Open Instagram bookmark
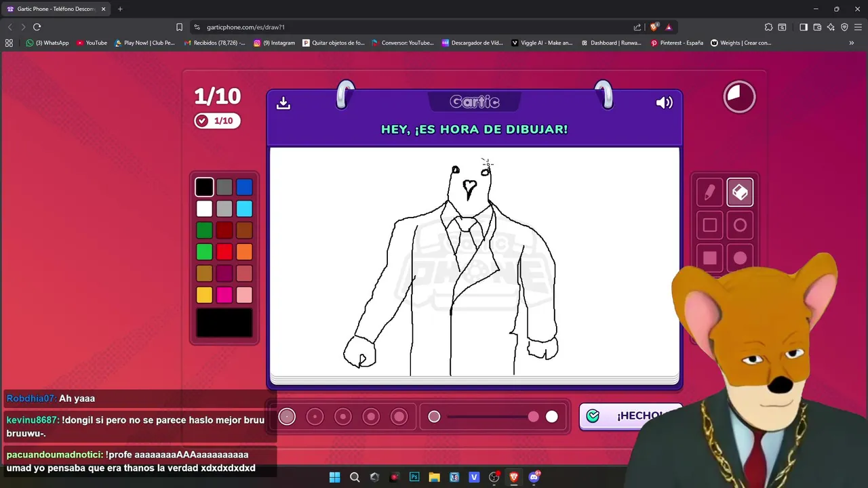The height and width of the screenshot is (488, 868). tap(275, 43)
